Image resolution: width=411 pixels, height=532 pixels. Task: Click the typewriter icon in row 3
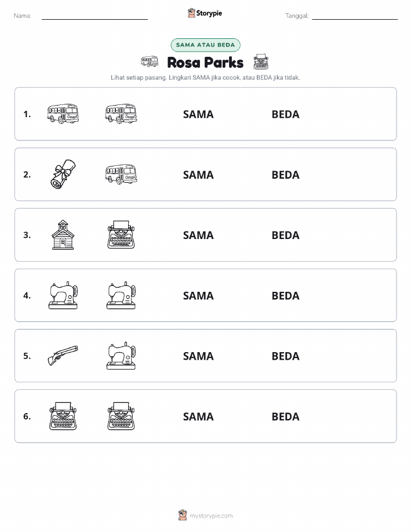click(121, 235)
